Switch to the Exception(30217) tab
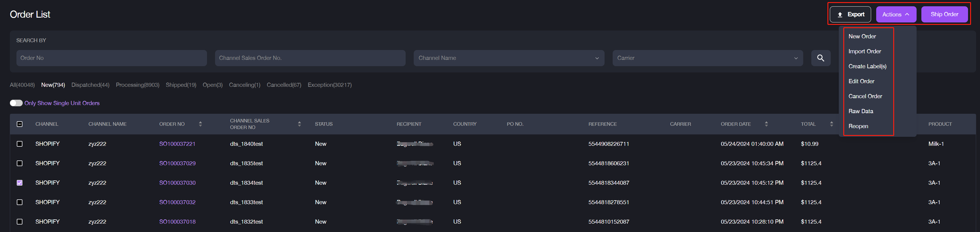 point(329,85)
